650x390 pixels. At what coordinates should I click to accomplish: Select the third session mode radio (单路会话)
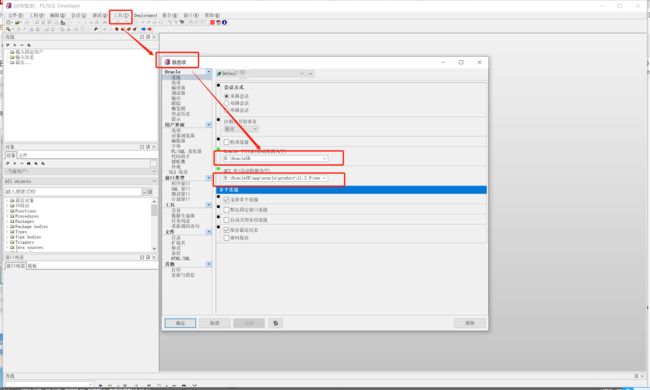point(227,110)
